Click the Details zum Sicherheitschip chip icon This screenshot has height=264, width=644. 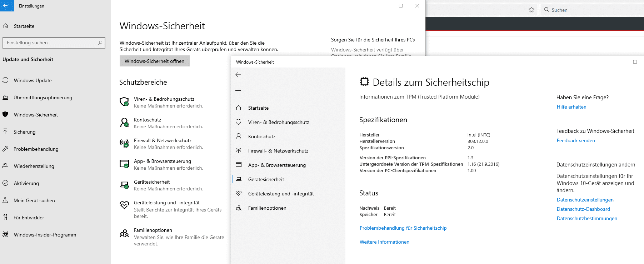(364, 82)
